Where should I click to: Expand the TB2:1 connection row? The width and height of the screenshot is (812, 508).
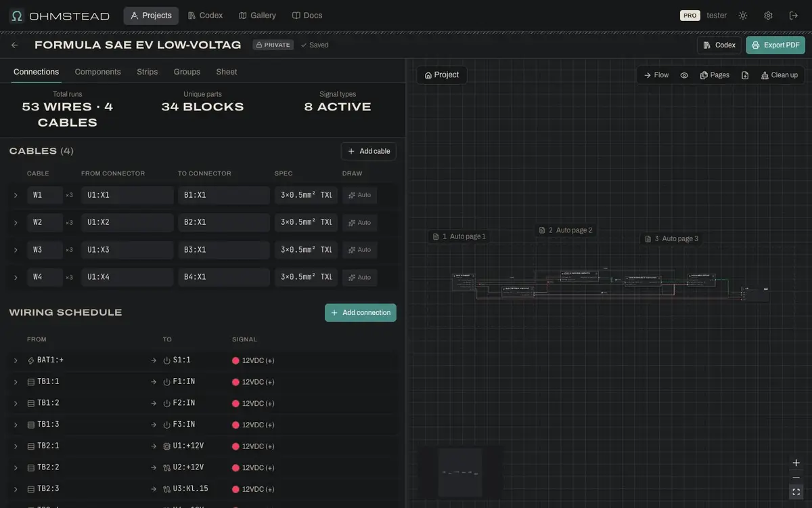[x=16, y=446]
